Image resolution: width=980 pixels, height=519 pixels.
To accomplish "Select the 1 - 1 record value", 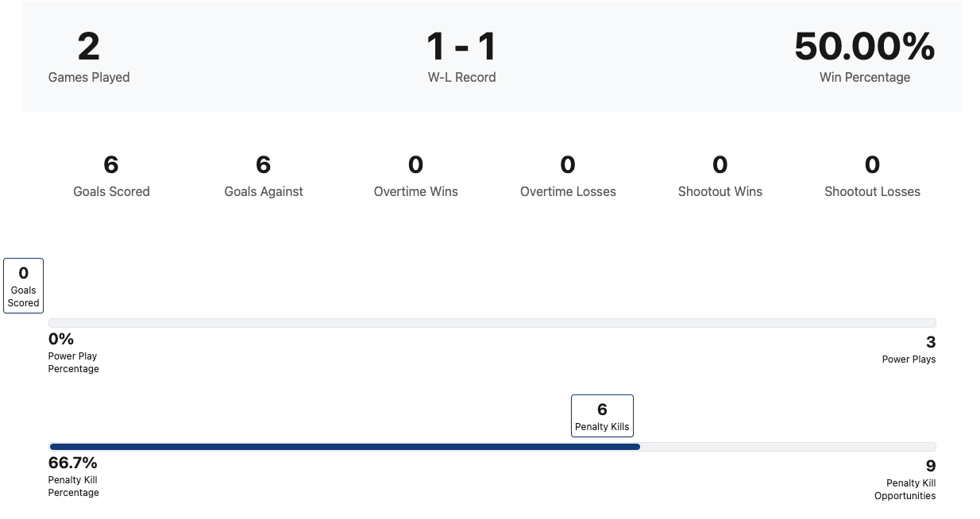I will 461,47.
